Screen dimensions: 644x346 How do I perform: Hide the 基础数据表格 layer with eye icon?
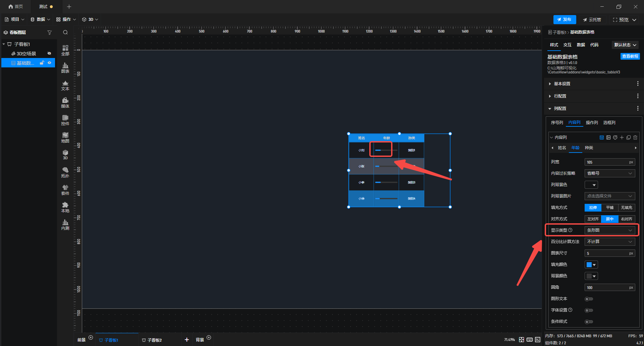coord(50,63)
